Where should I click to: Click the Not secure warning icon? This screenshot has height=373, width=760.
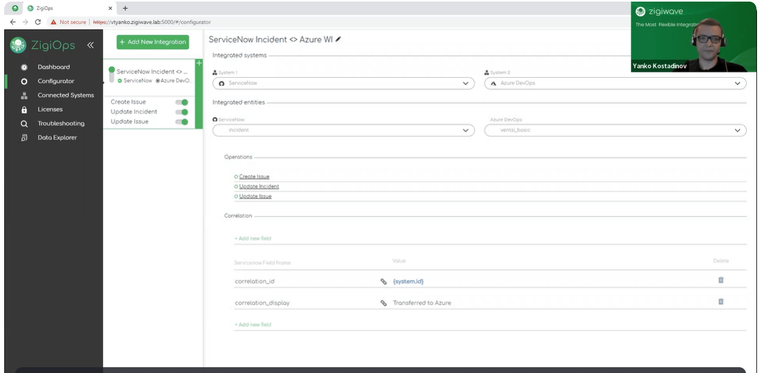[x=53, y=22]
